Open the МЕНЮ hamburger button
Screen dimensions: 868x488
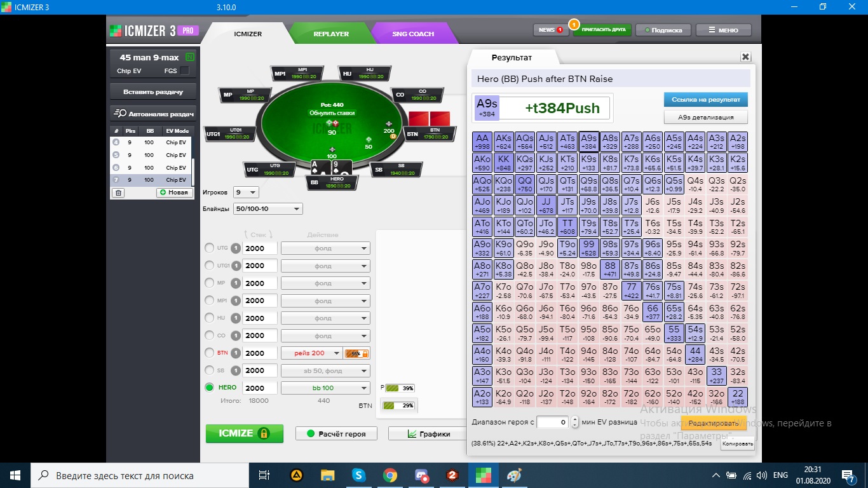coord(723,30)
